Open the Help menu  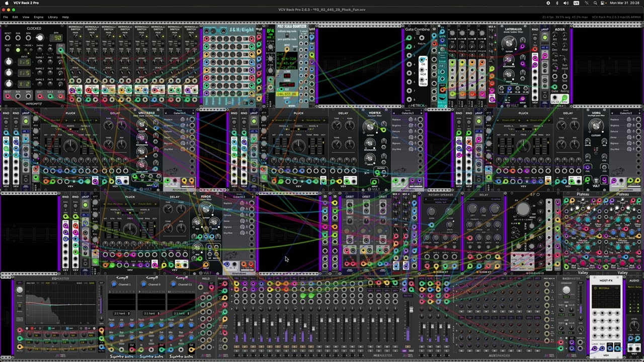[x=65, y=17]
